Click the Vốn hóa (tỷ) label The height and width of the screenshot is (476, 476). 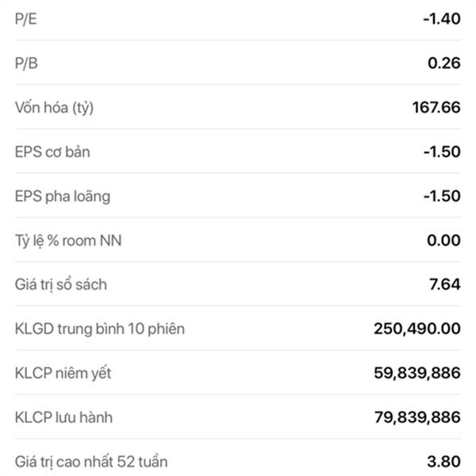pos(54,107)
